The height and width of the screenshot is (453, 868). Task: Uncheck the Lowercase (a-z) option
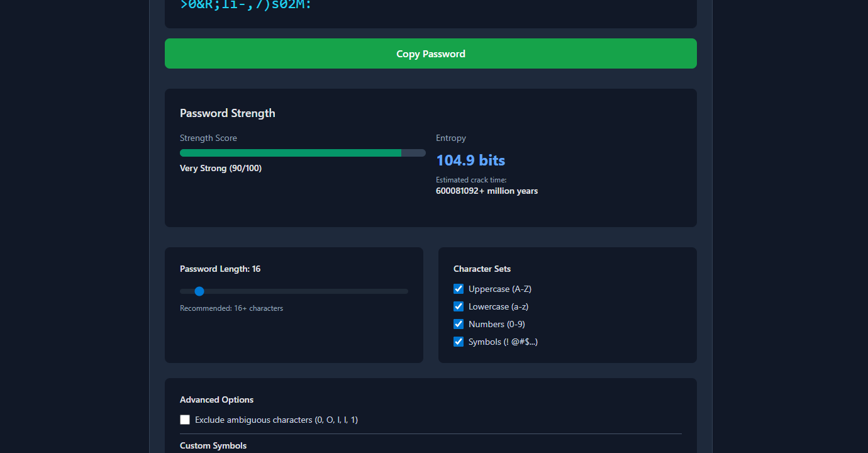point(459,306)
